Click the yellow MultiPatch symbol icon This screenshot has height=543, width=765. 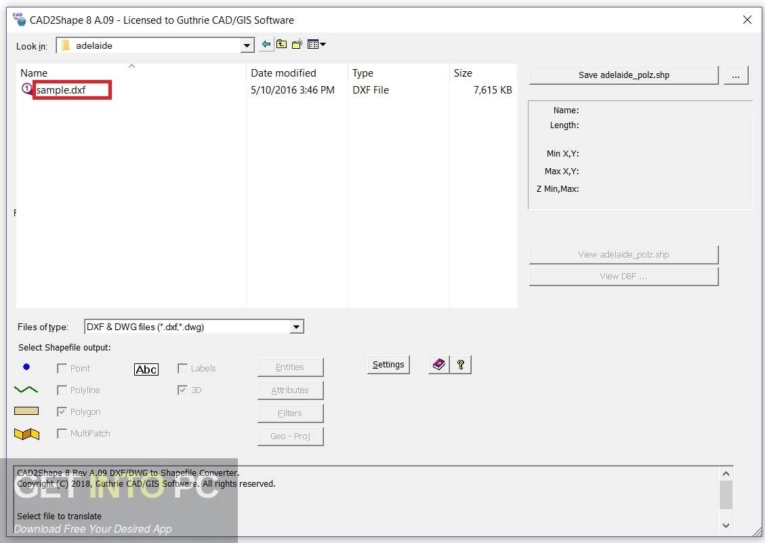point(27,433)
